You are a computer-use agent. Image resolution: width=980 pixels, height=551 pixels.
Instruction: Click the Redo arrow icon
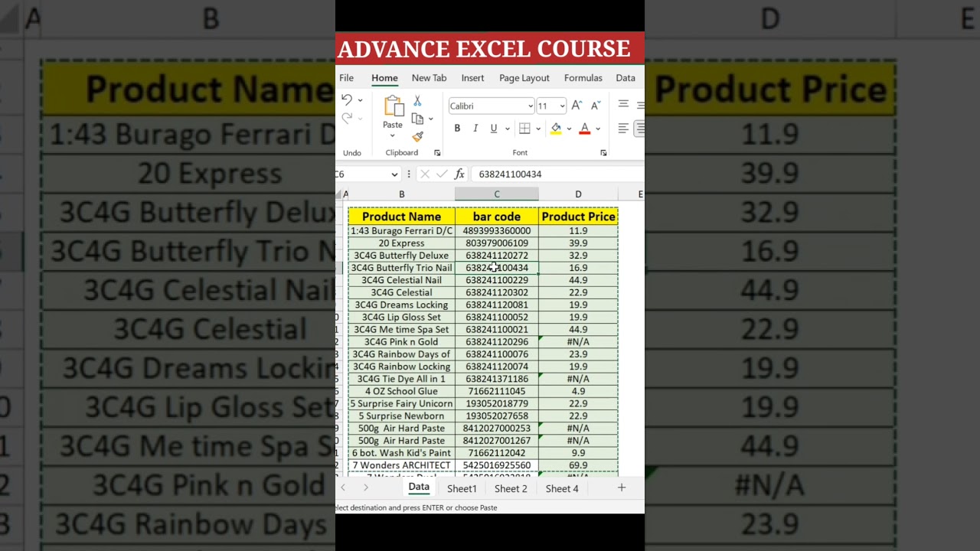[x=347, y=118]
